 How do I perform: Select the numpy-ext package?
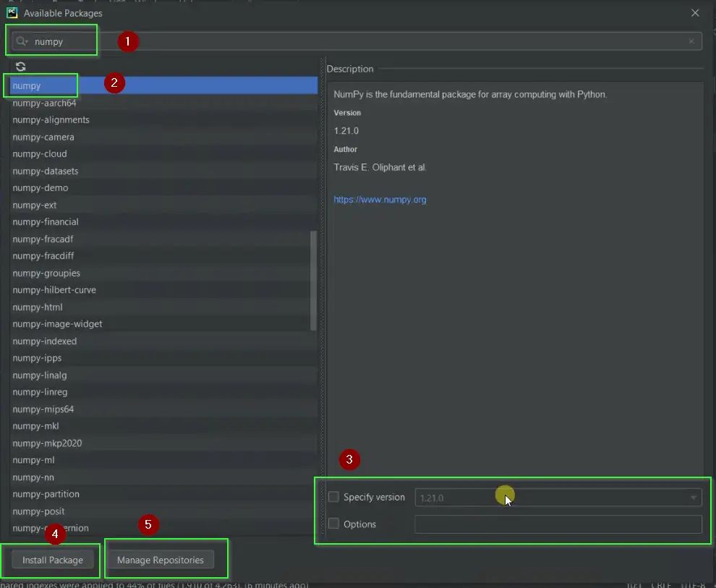click(163, 205)
